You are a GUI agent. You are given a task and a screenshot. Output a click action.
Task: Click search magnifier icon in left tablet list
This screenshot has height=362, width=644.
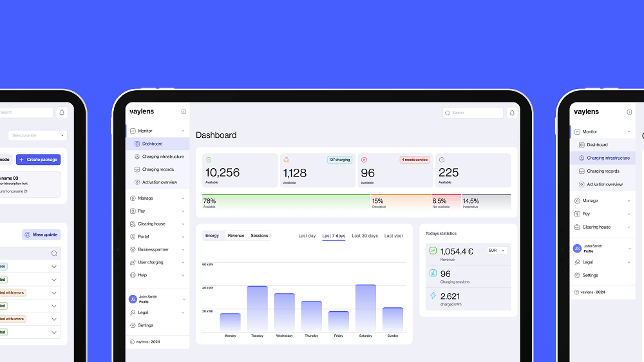pos(54,253)
